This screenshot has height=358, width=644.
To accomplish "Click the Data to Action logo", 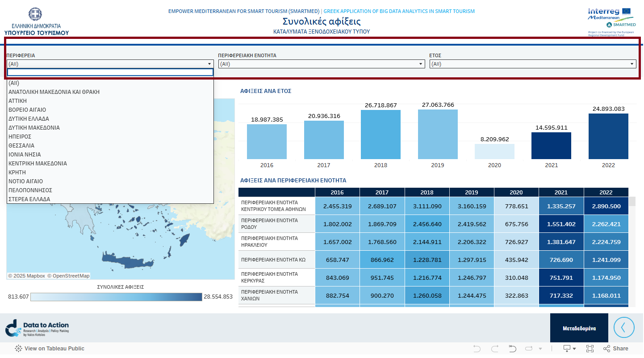I will 38,328.
